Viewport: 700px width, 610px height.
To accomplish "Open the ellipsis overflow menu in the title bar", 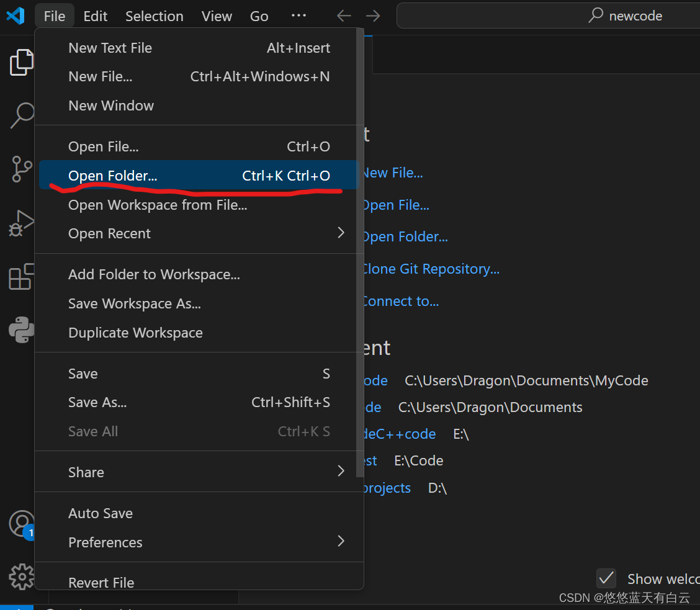I will 298,16.
